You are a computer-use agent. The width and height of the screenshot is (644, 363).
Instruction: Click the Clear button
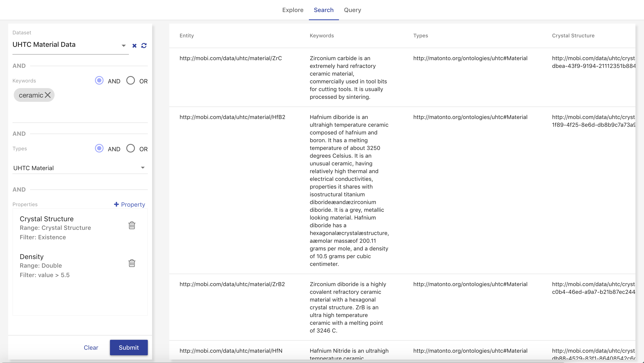pyautogui.click(x=91, y=347)
